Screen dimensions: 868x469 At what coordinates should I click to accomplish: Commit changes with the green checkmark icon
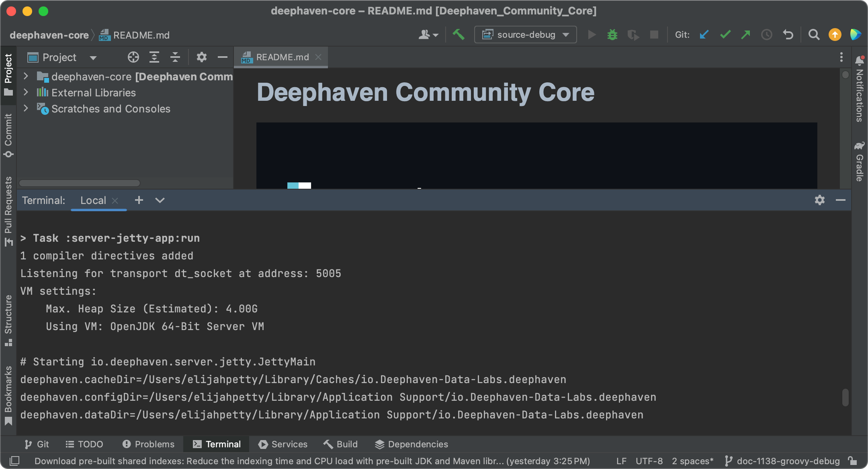[725, 35]
